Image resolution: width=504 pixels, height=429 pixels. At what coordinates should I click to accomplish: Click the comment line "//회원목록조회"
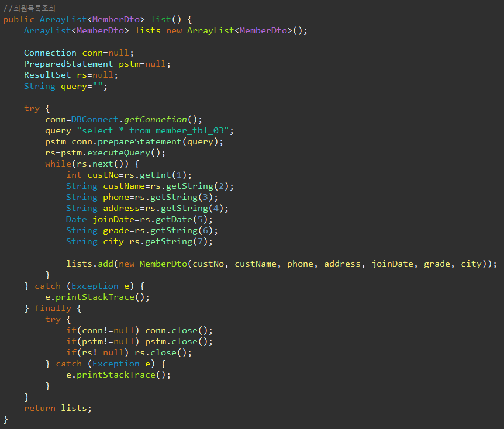29,8
